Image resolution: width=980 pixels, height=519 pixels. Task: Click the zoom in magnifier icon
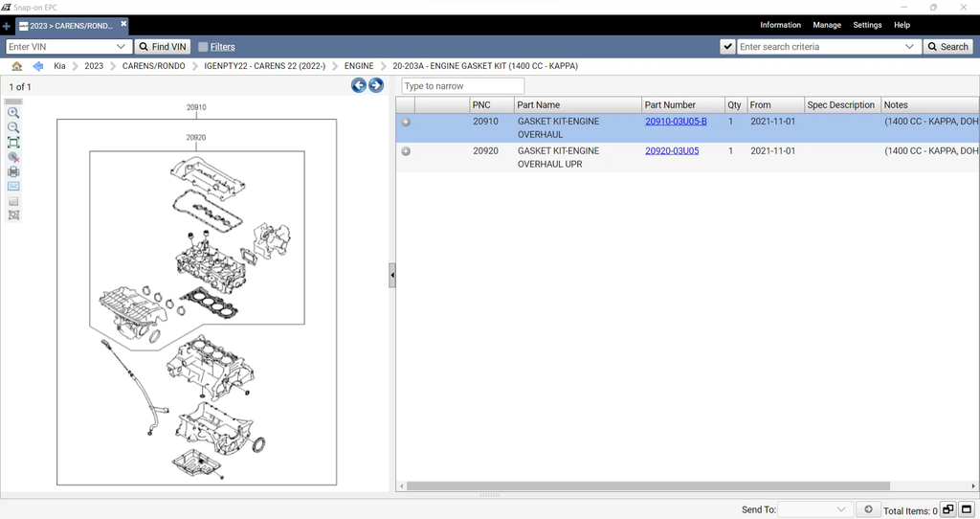tap(13, 113)
